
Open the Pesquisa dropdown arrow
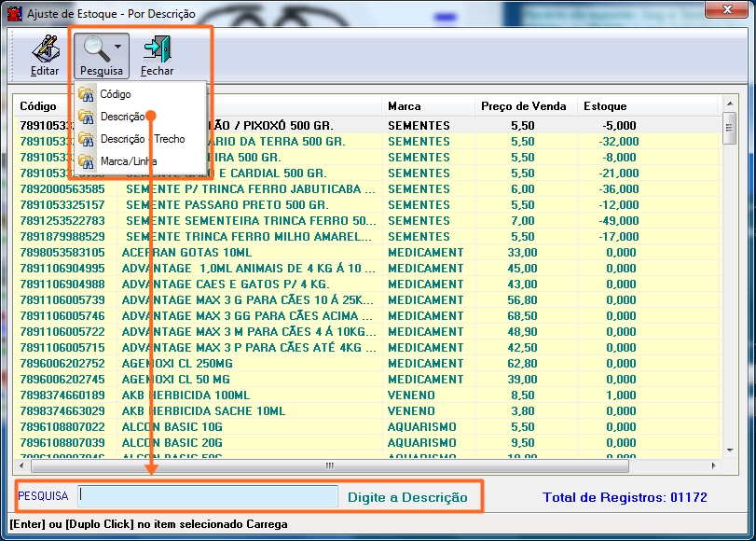pos(118,47)
